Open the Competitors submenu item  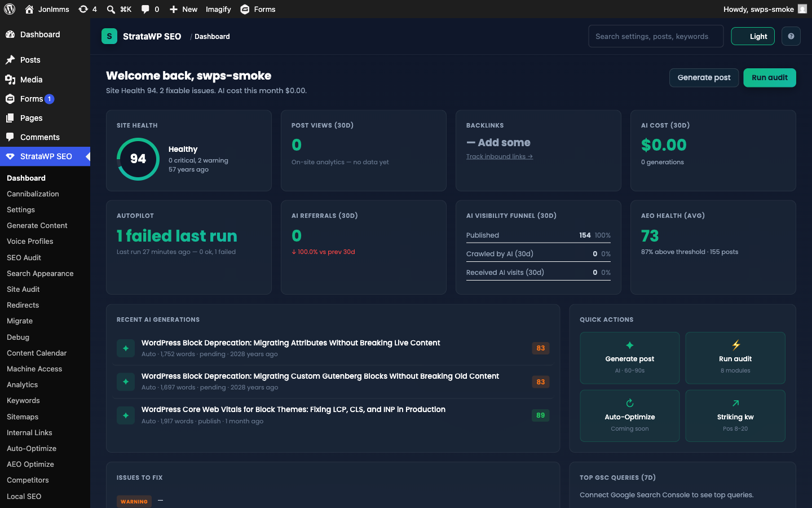pos(28,480)
